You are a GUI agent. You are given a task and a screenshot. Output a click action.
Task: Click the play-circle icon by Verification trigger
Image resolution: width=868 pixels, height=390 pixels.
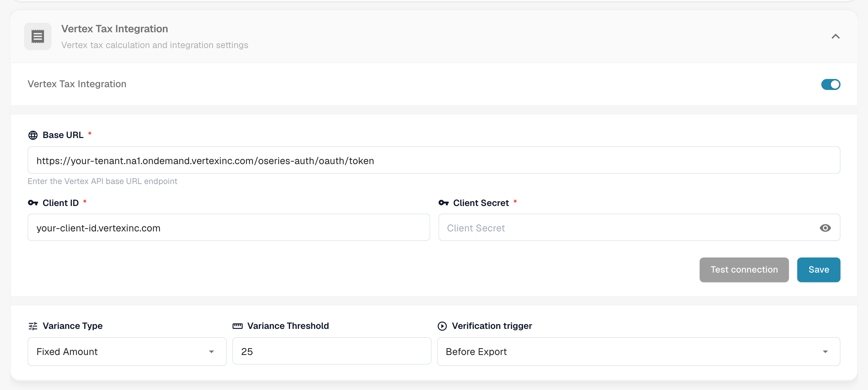442,326
